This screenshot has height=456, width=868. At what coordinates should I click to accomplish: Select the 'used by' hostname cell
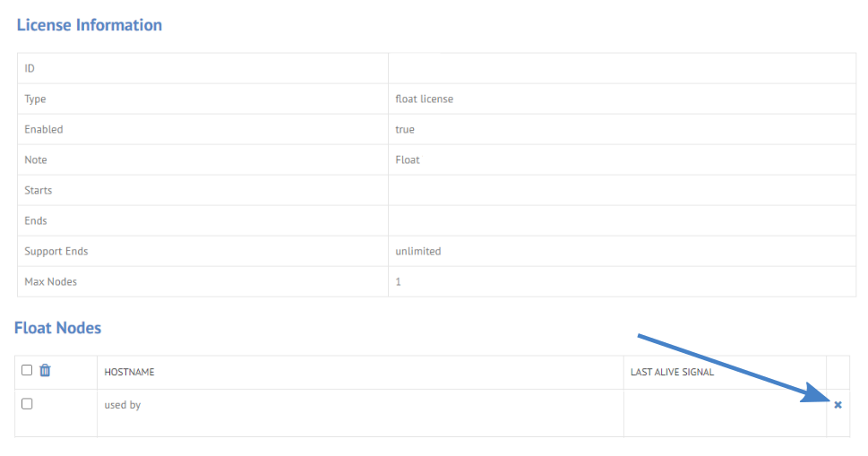click(x=123, y=405)
